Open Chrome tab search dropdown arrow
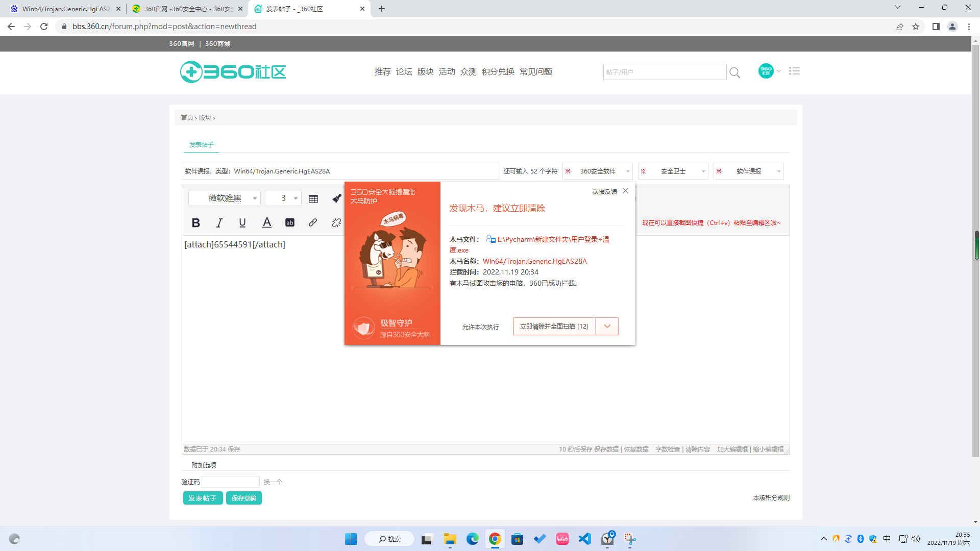 click(x=898, y=8)
